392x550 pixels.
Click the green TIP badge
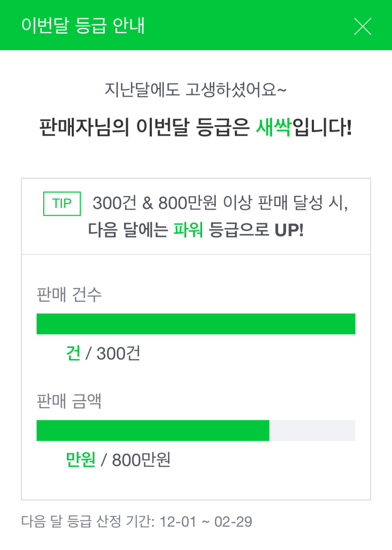[62, 204]
